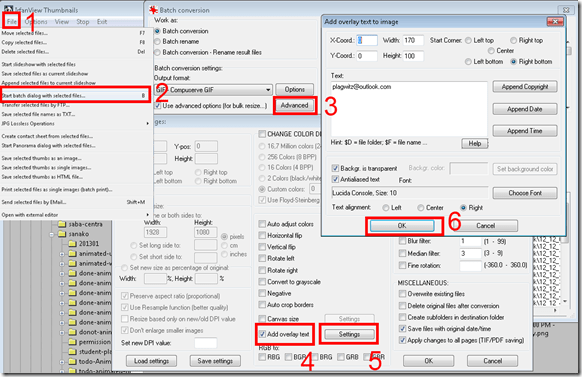582x377 pixels.
Task: Click the saba-centra folder icon
Action: click(62, 224)
